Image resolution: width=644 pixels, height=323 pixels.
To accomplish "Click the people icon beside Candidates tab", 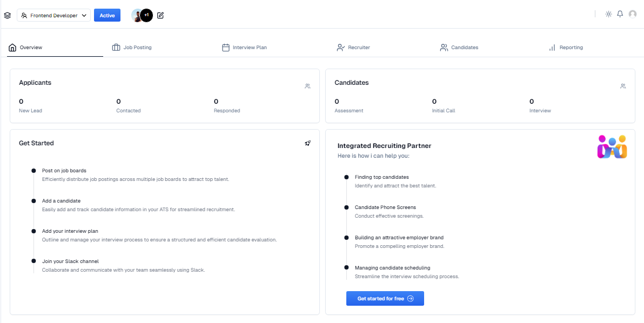I will [444, 48].
